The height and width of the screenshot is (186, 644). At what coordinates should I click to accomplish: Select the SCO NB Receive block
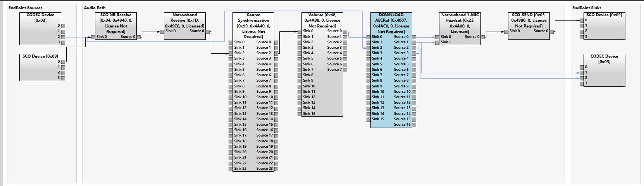(x=116, y=26)
